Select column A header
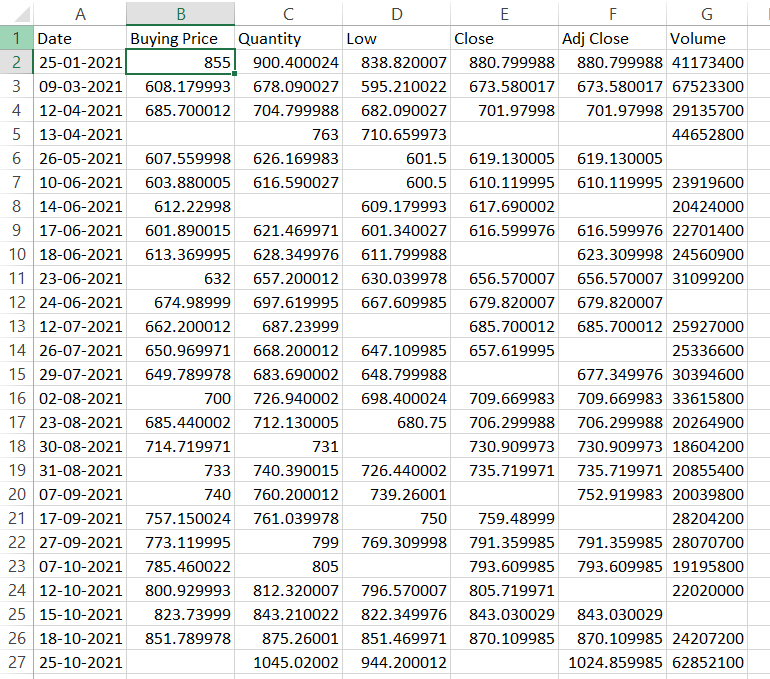770x679 pixels. (80, 14)
